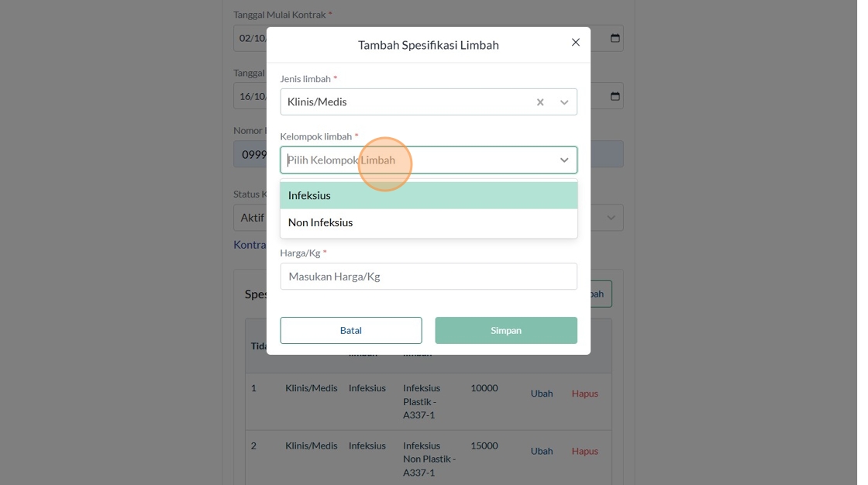Image resolution: width=868 pixels, height=485 pixels.
Task: Click Ubah for row 1 Infeksius Plastik
Action: click(x=542, y=394)
